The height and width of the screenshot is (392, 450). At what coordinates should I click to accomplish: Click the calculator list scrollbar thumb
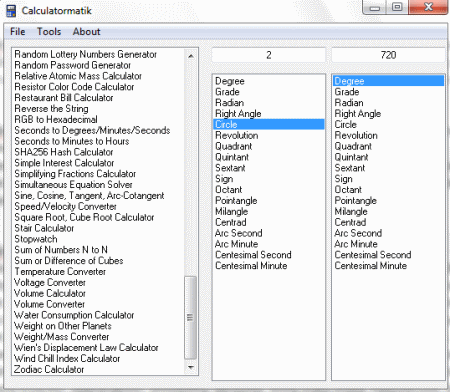[190, 318]
